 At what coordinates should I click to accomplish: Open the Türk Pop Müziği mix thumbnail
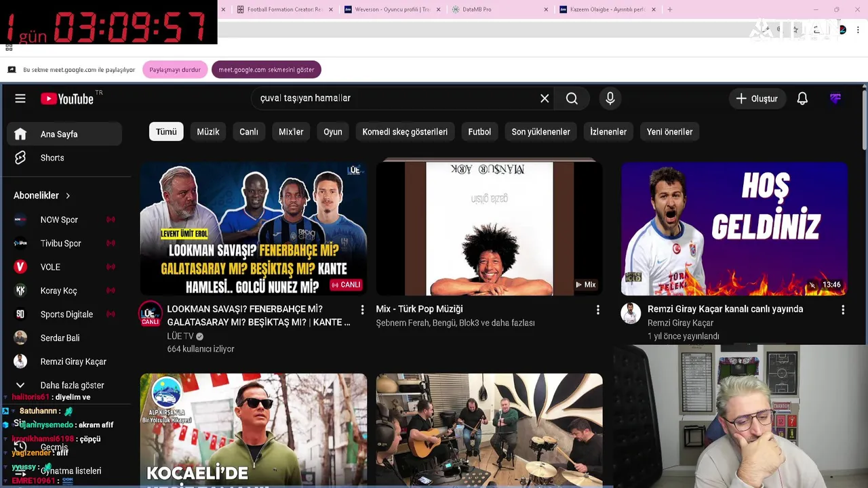tap(489, 228)
